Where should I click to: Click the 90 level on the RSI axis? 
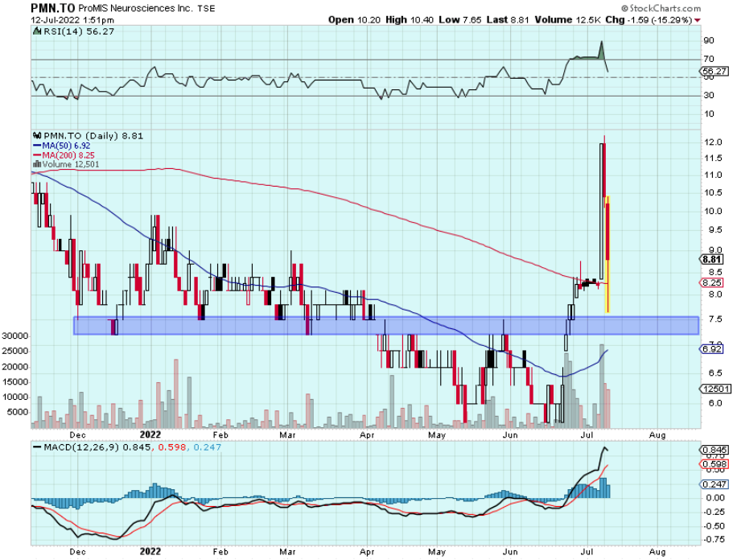[x=709, y=41]
